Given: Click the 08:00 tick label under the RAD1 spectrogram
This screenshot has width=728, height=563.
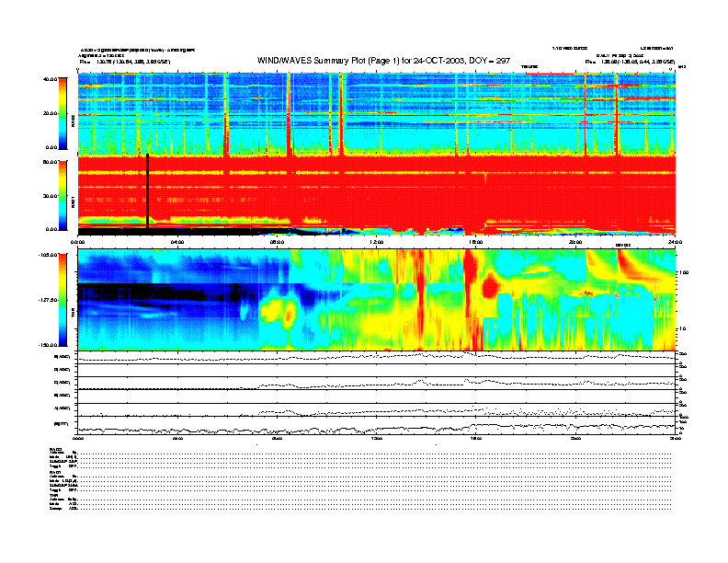Looking at the screenshot, I should point(278,242).
